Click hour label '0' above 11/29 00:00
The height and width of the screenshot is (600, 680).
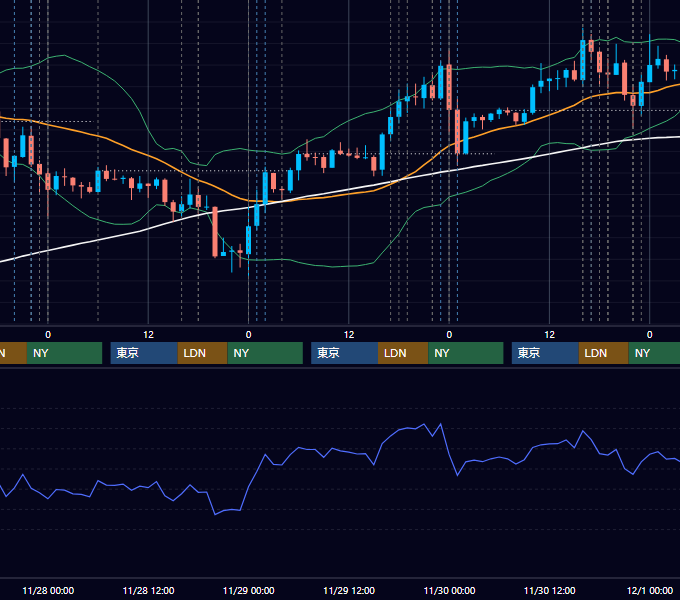[x=248, y=335]
